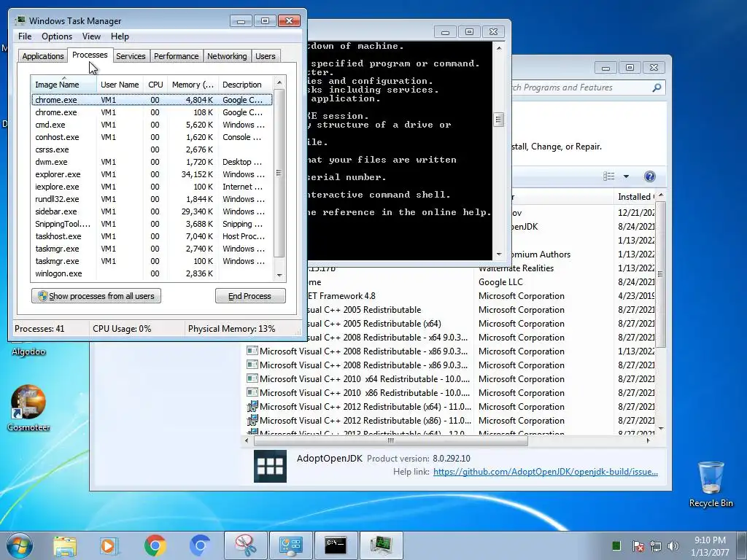Switch to the Performance tab
747x560 pixels.
(x=176, y=55)
